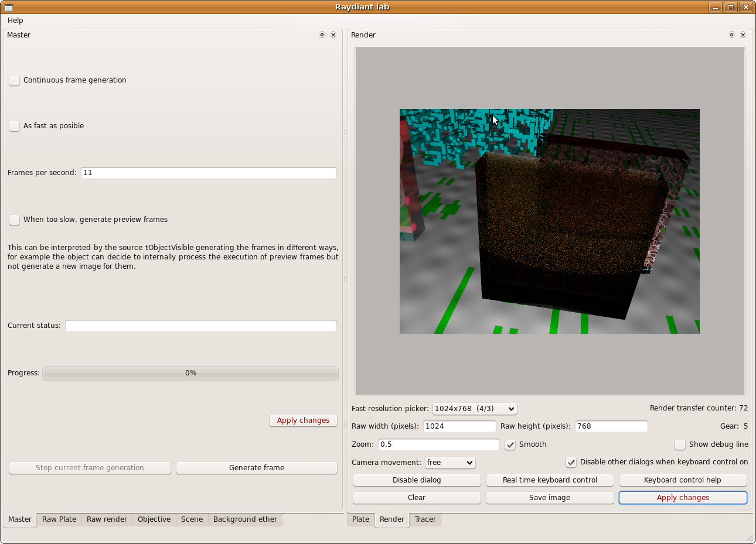This screenshot has width=756, height=544.
Task: Open the Help menu
Action: (x=15, y=20)
